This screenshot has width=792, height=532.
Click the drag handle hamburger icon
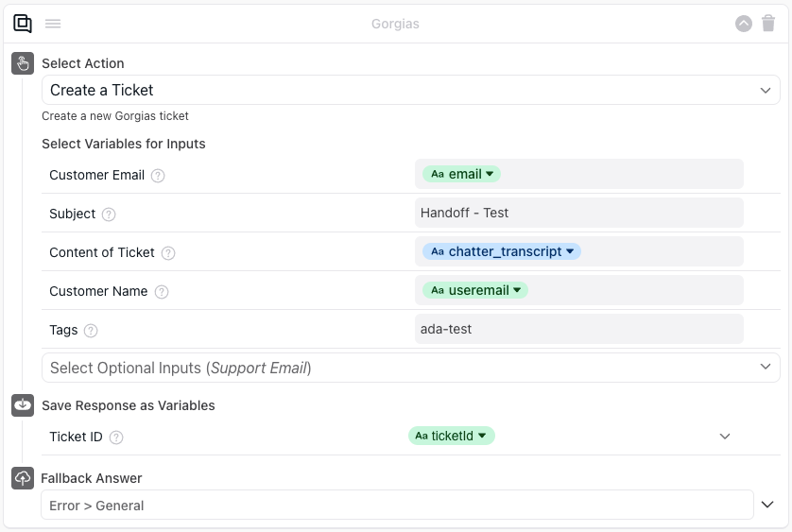click(53, 24)
